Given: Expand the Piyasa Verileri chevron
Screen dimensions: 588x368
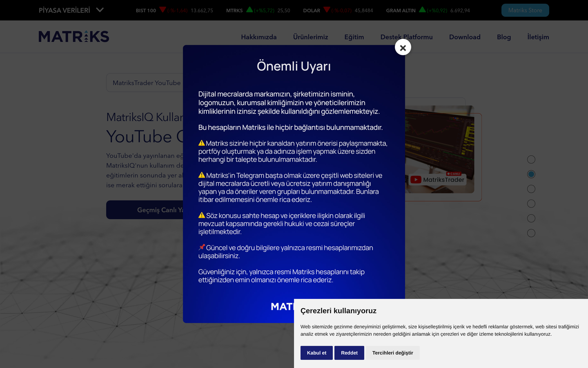Looking at the screenshot, I should 100,10.
